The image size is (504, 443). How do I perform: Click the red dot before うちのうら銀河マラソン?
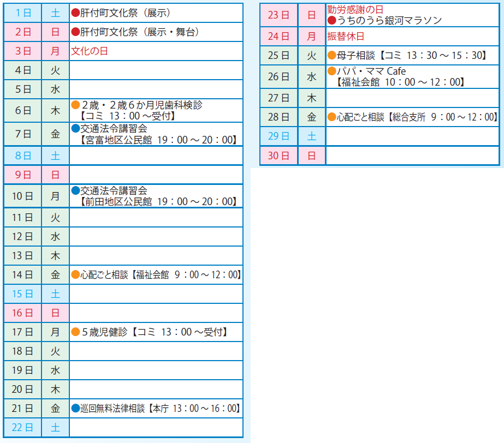click(x=331, y=21)
